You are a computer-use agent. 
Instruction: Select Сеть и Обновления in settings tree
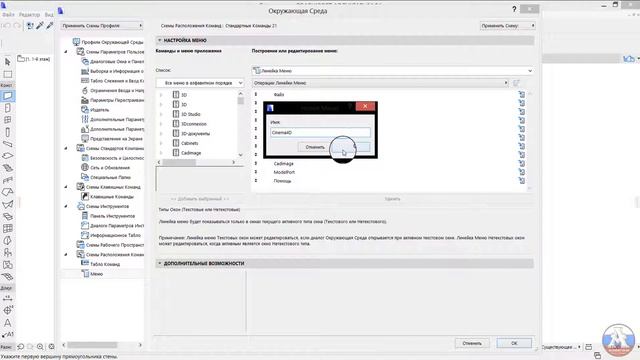110,168
